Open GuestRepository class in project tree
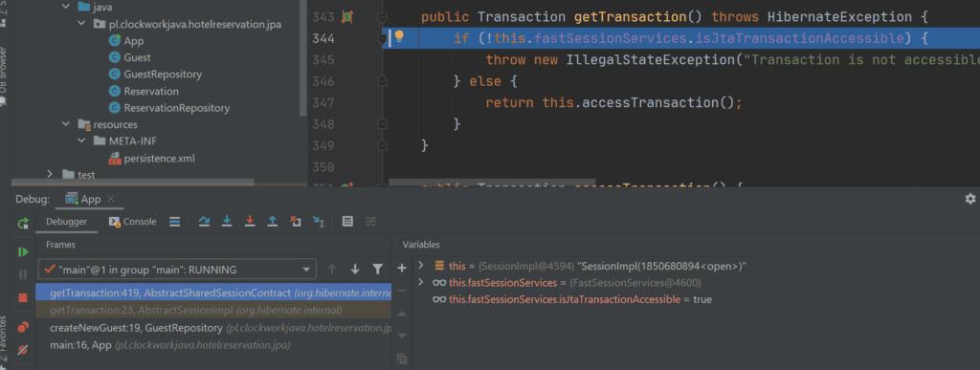The height and width of the screenshot is (370, 980). point(163,75)
